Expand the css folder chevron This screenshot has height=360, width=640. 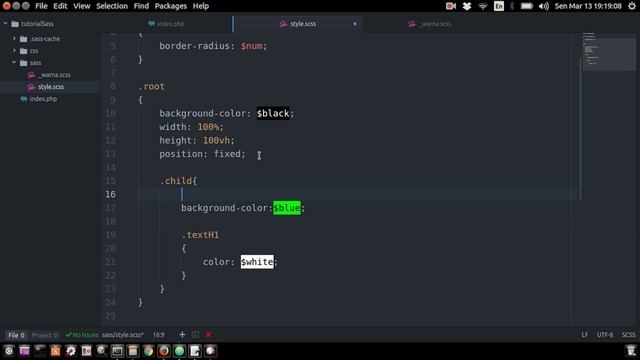click(x=14, y=51)
